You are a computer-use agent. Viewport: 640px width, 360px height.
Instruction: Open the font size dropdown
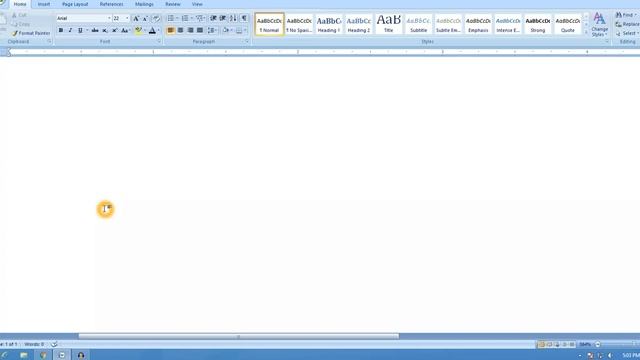click(x=127, y=18)
